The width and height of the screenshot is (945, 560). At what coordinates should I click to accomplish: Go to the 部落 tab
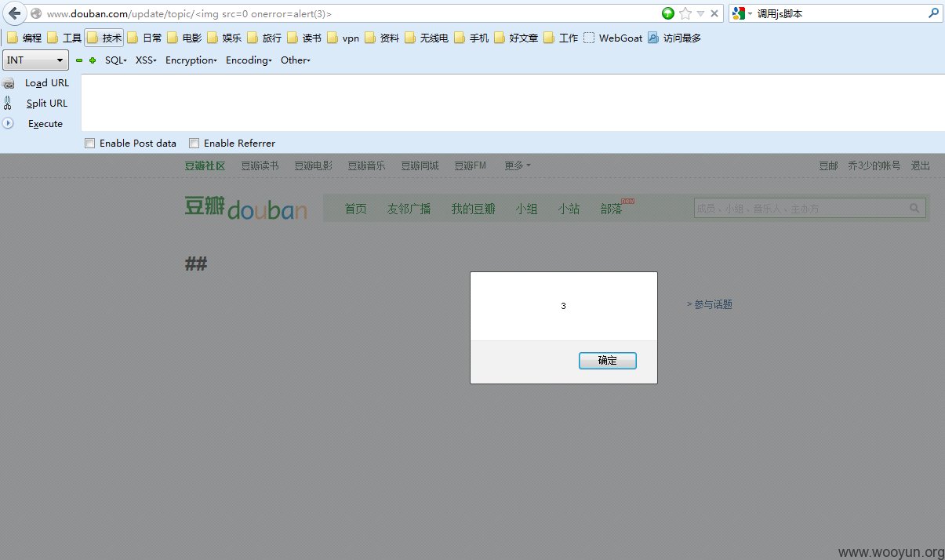[611, 209]
